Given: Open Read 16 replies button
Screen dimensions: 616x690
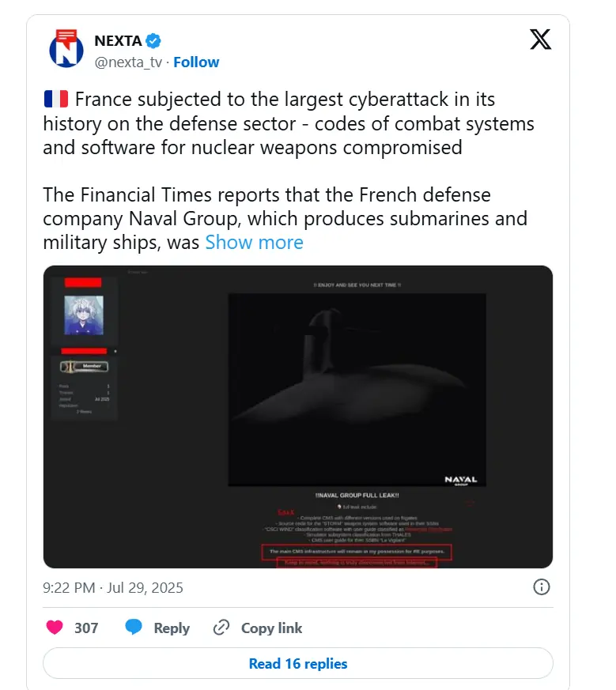Looking at the screenshot, I should 298,663.
